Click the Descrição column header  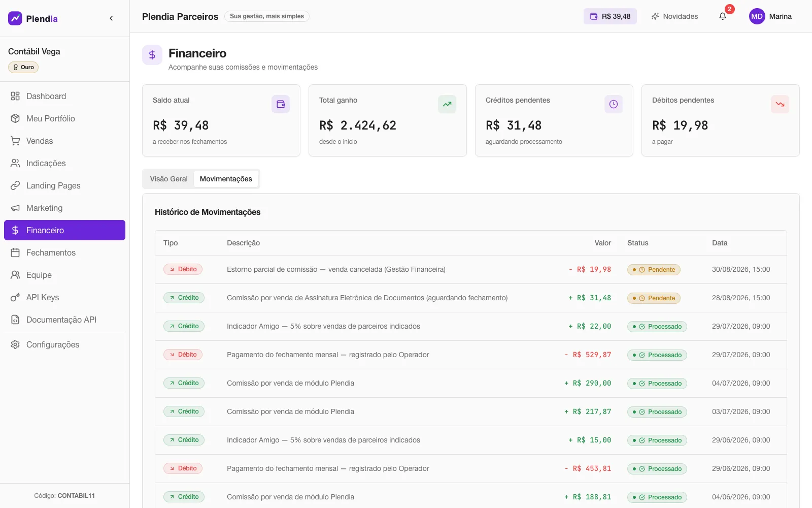point(243,243)
